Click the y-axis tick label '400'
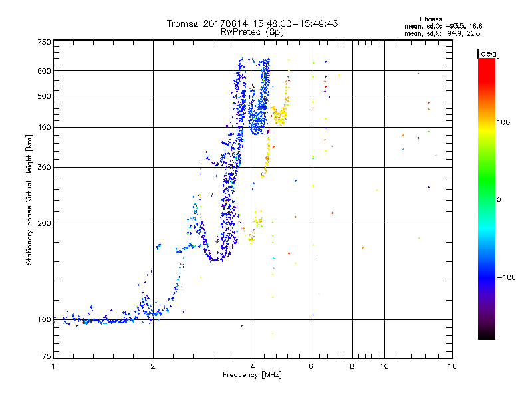 pos(44,127)
